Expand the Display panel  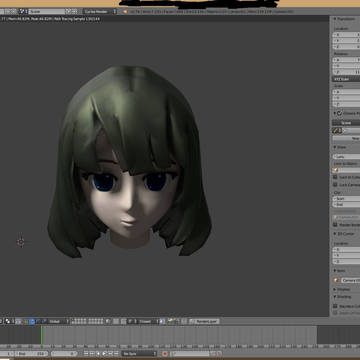(335, 289)
